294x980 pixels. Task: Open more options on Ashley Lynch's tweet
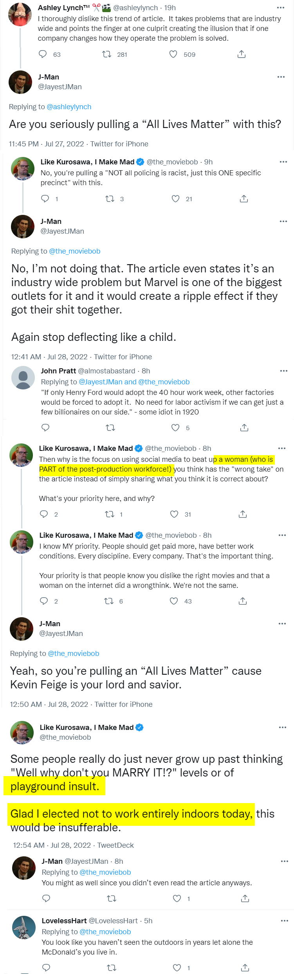pos(281,7)
